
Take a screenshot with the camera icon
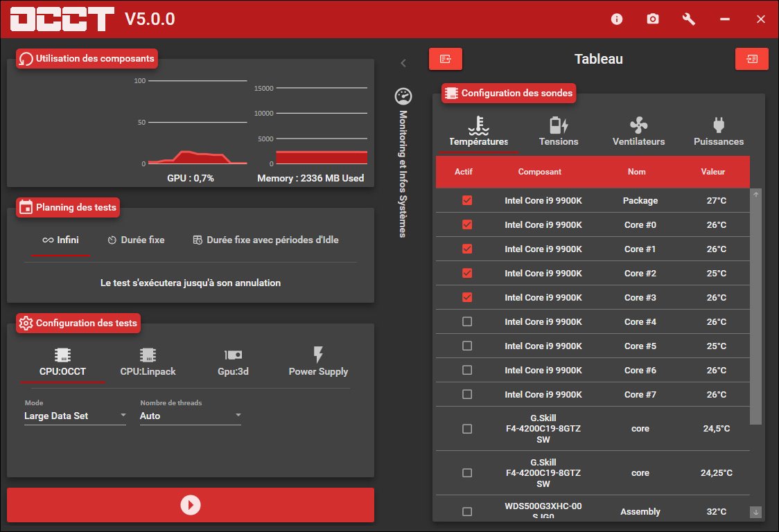(653, 19)
